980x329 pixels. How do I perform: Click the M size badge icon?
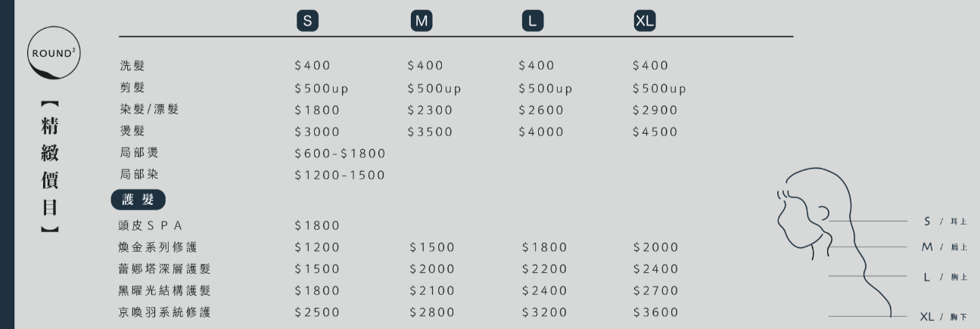tap(421, 22)
